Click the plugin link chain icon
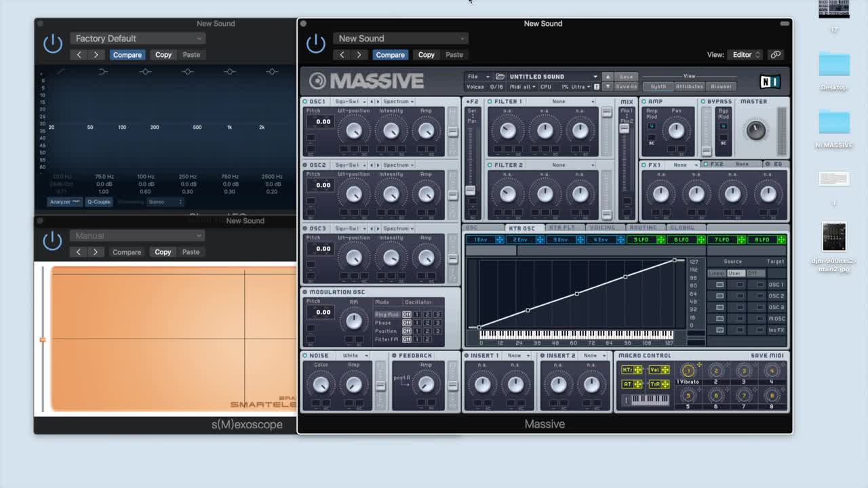 pyautogui.click(x=776, y=55)
